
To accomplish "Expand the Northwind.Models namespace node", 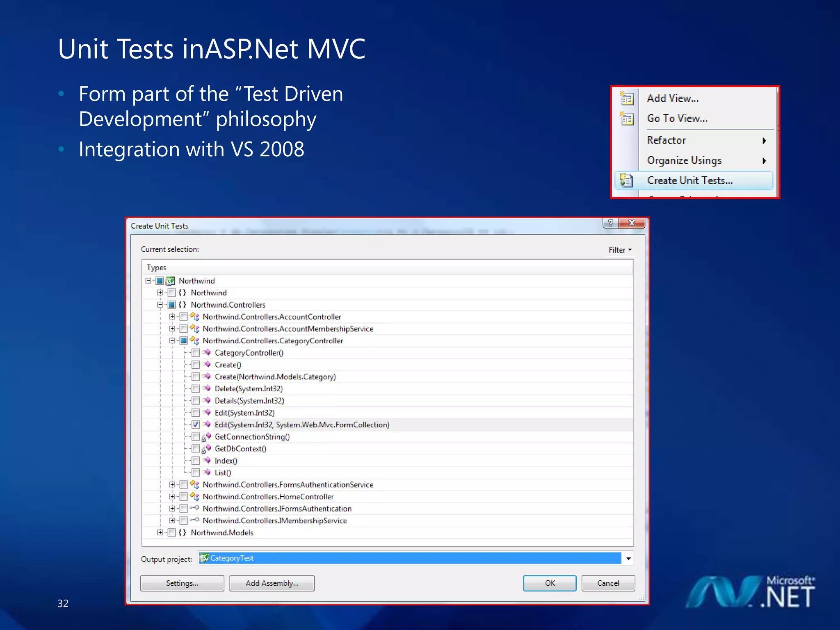I will point(160,532).
